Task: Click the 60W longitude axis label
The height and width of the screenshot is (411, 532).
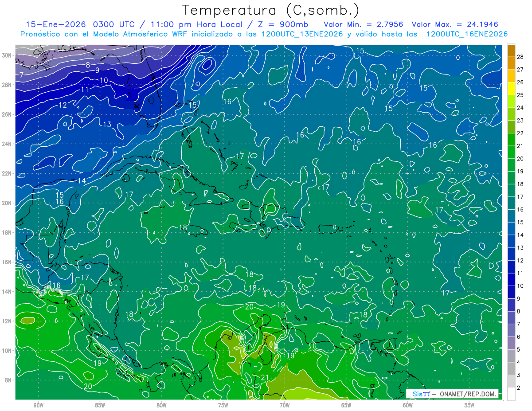Action: [408, 405]
